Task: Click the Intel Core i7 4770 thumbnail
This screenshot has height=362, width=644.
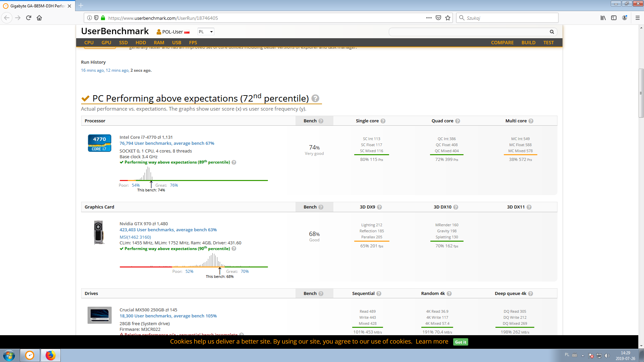Action: tap(100, 143)
